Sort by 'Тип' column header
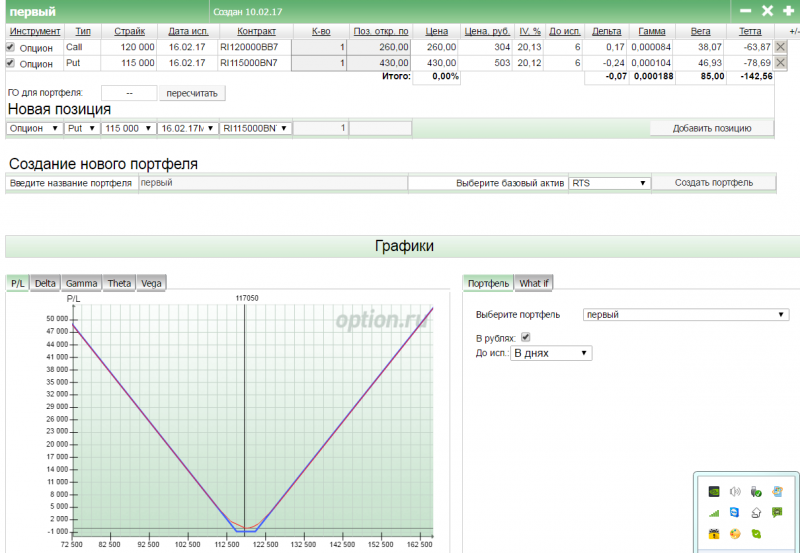 pyautogui.click(x=83, y=31)
